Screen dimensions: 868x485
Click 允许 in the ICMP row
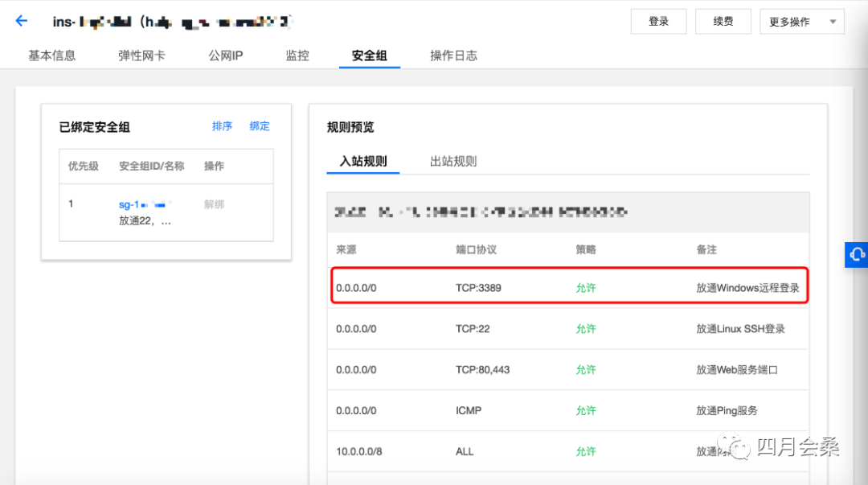pos(586,411)
